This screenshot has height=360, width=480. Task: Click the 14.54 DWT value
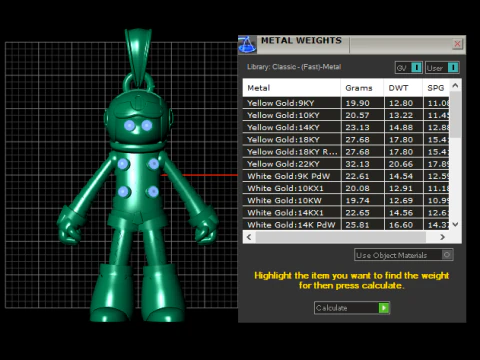coord(401,176)
